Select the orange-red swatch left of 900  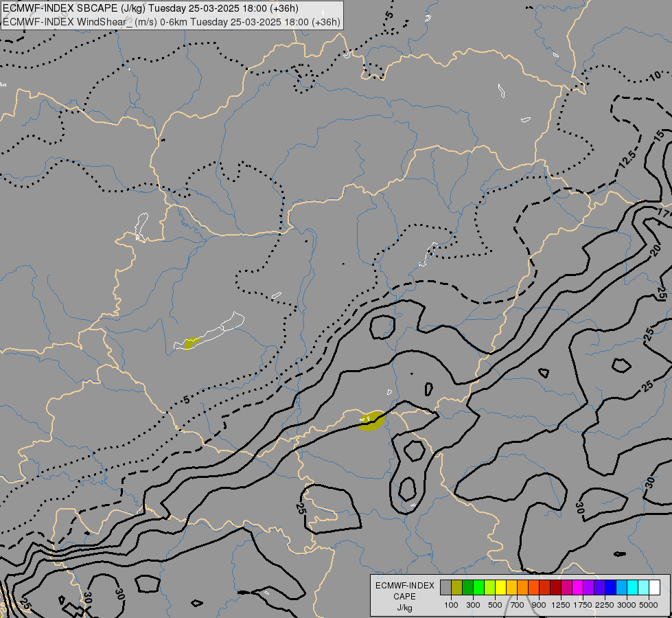click(x=533, y=588)
